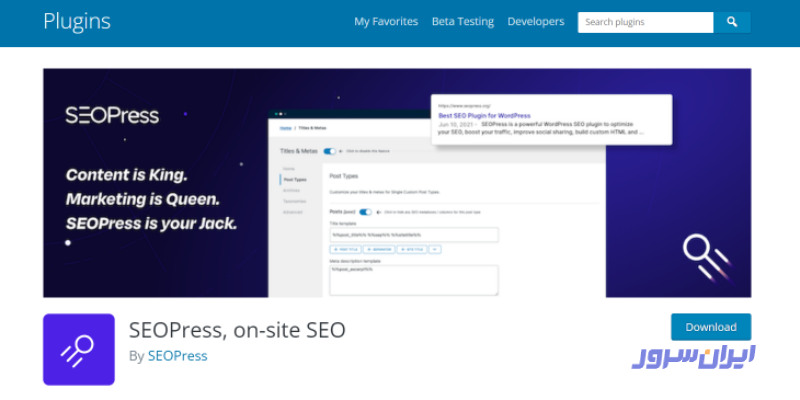The image size is (800, 400).
Task: Open Developers menu item
Action: point(536,22)
